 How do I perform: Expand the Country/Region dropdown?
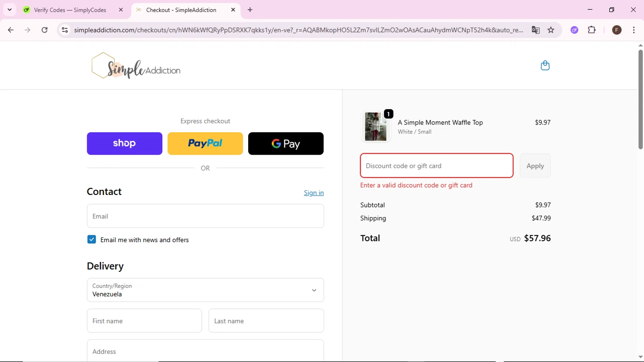coord(205,290)
